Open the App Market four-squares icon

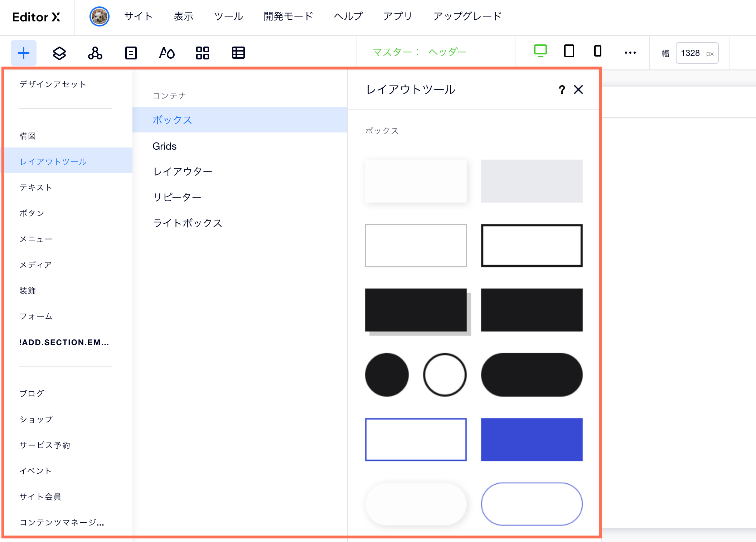(203, 53)
